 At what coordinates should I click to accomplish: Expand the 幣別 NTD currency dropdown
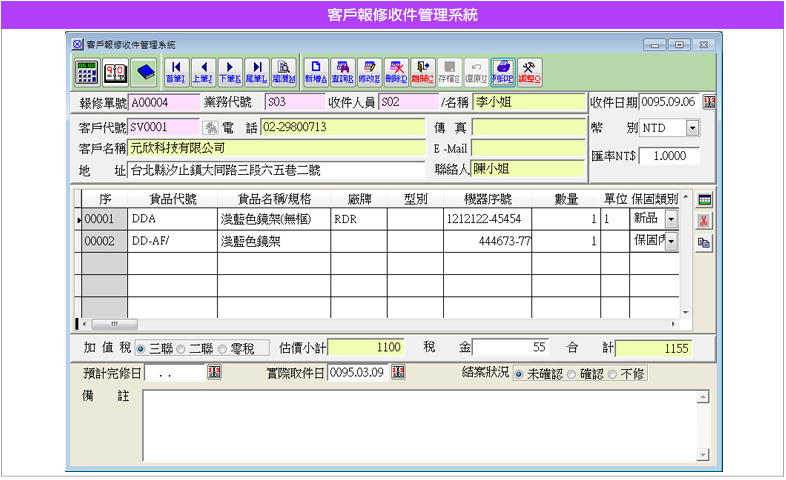[x=692, y=128]
